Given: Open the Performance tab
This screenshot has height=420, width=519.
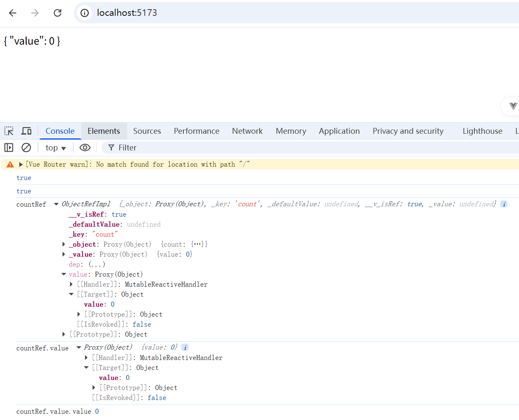Looking at the screenshot, I should pyautogui.click(x=196, y=131).
